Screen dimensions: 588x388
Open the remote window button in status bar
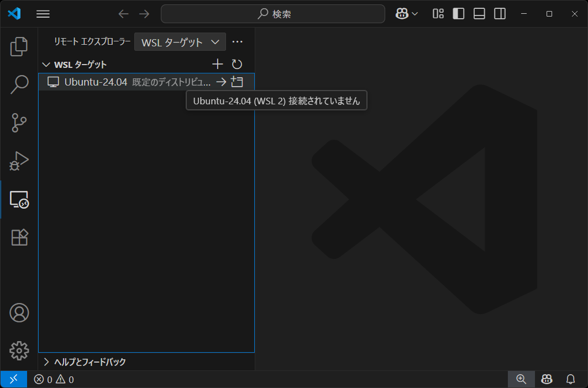tap(13, 379)
